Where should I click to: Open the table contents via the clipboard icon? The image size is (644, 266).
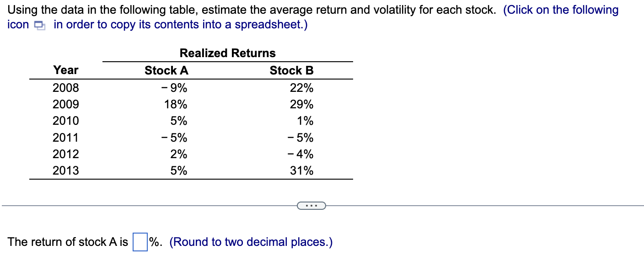coord(38,25)
